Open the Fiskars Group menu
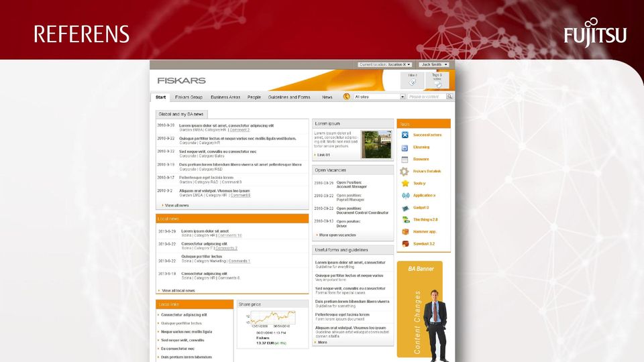The height and width of the screenshot is (362, 644). (189, 97)
